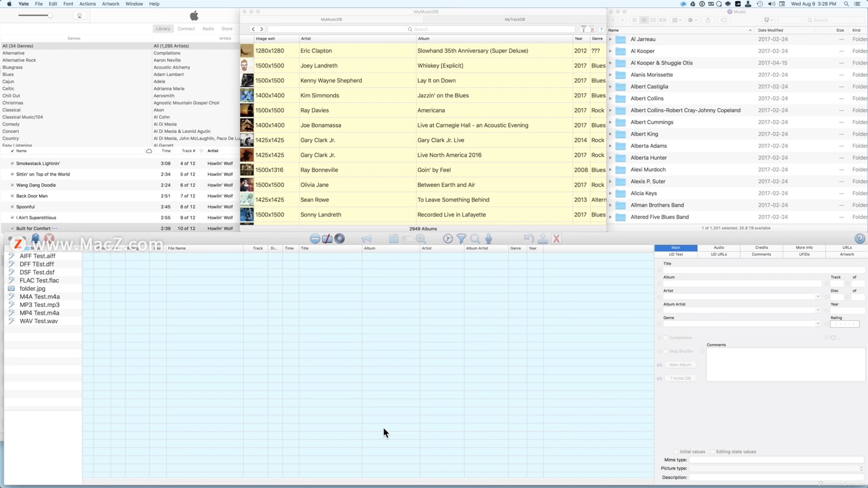
Task: Toggle the Compilation checkbox
Action: (x=665, y=338)
